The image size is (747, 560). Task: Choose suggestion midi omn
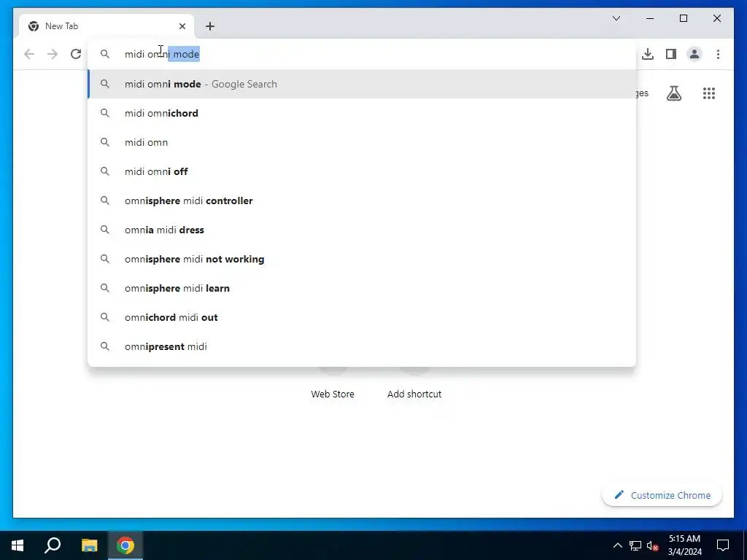click(362, 142)
